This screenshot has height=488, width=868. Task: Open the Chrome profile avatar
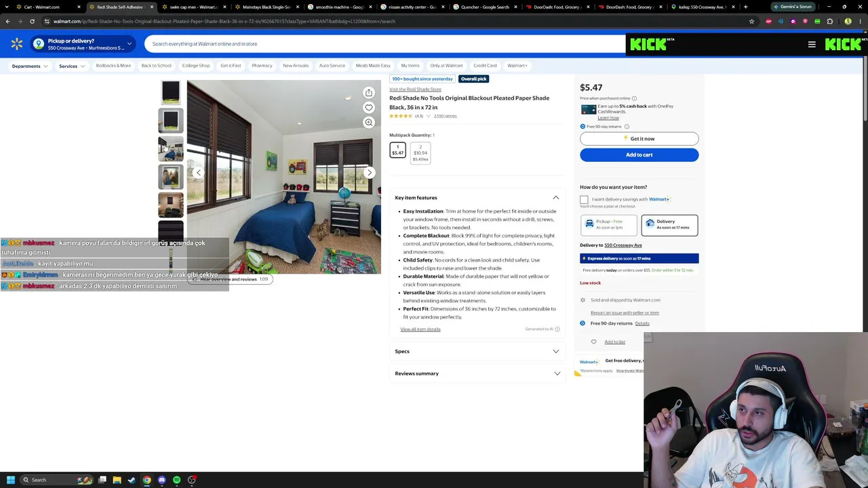tap(848, 21)
